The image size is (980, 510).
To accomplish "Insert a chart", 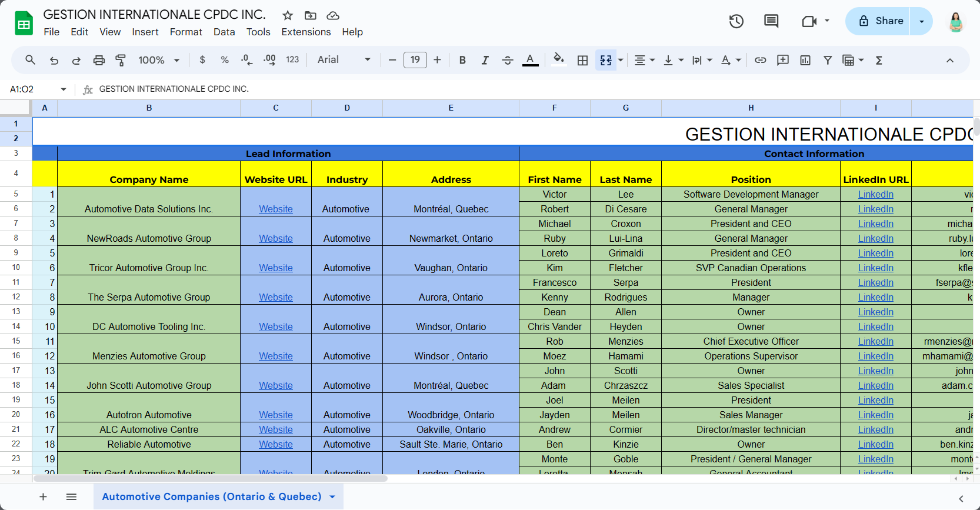I will [805, 60].
